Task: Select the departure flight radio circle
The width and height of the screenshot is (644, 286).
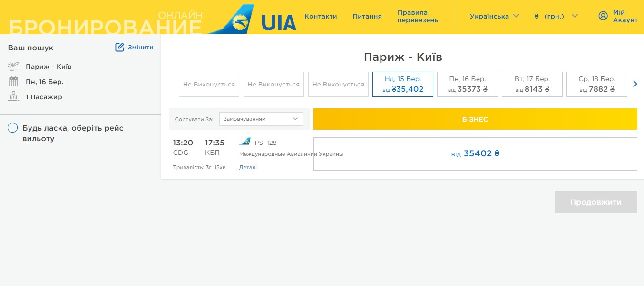Action: pos(13,128)
